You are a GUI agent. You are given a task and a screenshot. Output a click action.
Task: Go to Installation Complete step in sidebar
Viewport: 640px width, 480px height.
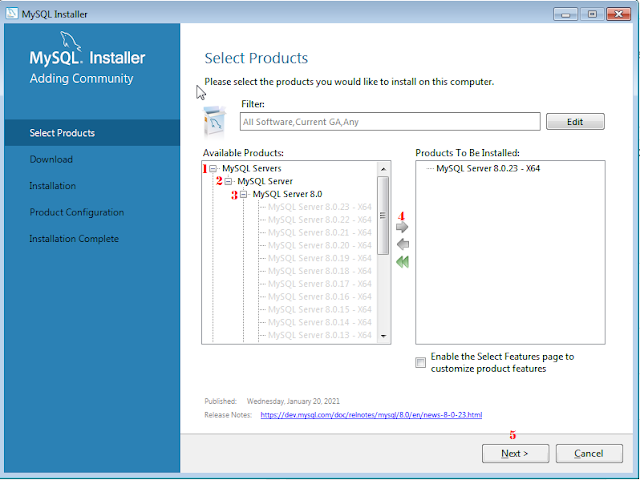coord(74,239)
